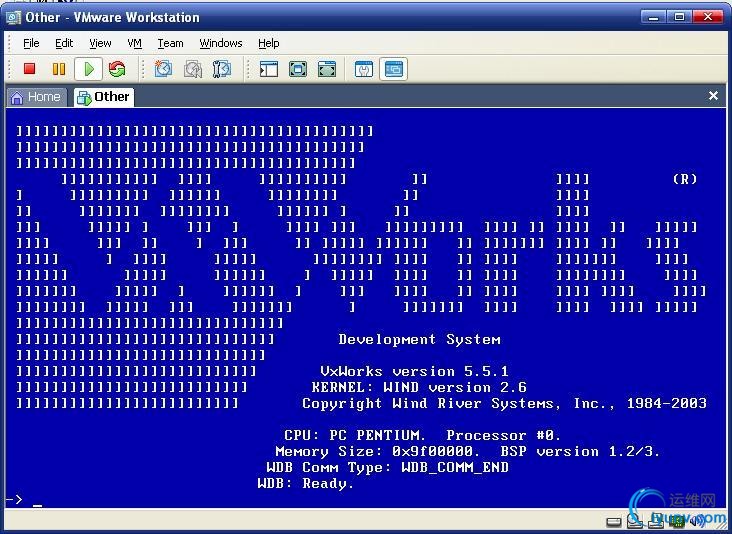
Task: Open the Help menu
Action: [268, 43]
